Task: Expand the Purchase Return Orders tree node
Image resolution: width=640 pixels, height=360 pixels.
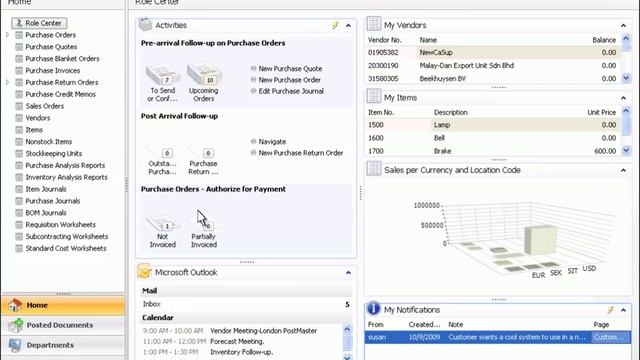Action: 7,82
